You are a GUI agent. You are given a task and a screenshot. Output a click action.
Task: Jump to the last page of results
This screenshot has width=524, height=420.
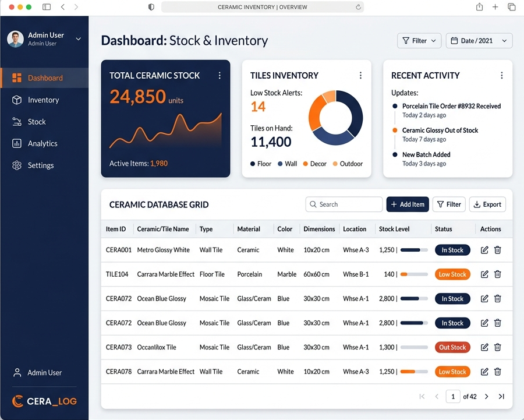coord(501,397)
